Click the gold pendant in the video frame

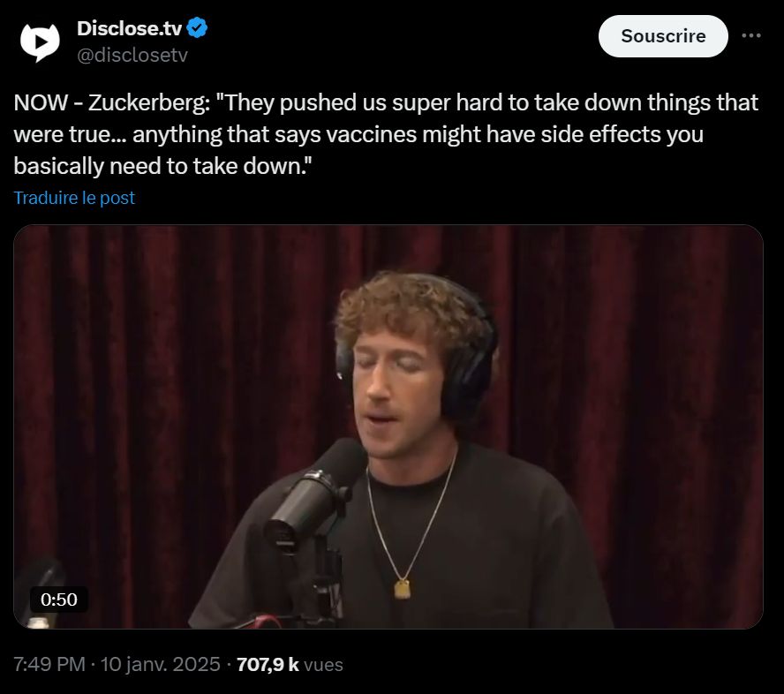pos(403,589)
